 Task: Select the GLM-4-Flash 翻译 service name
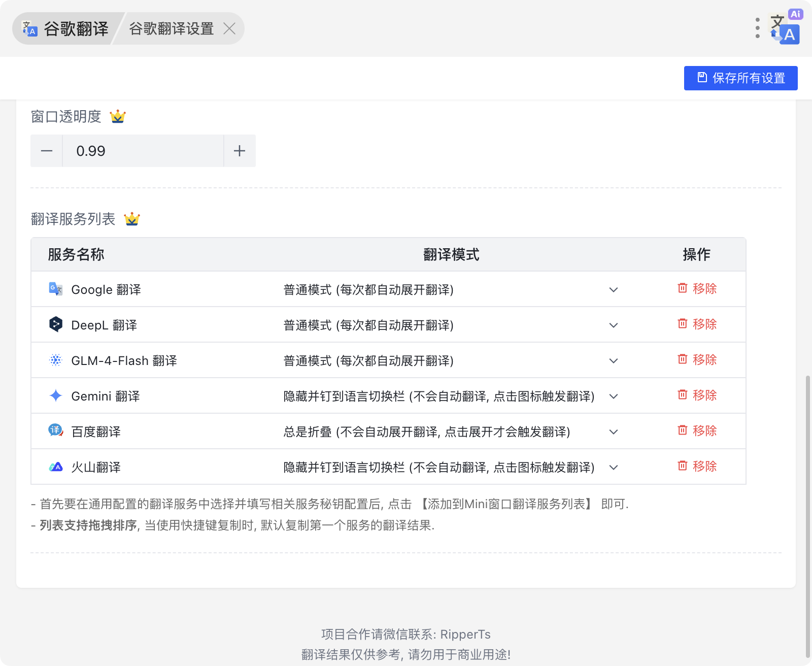click(x=124, y=360)
